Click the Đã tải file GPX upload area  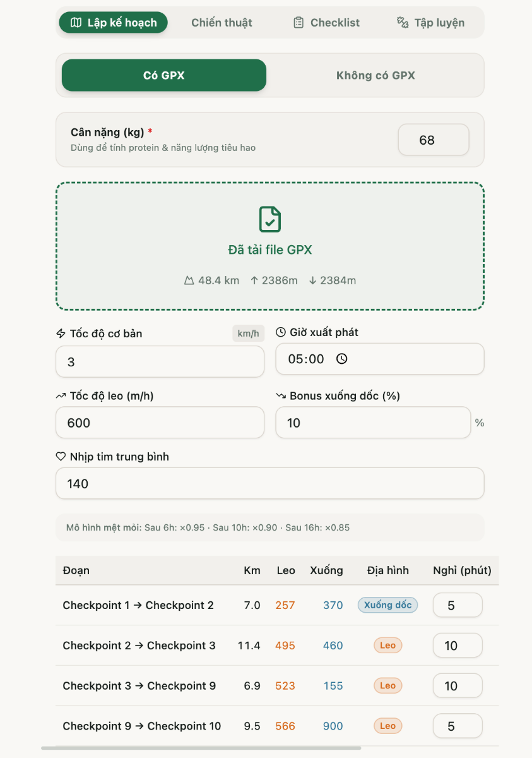pos(270,246)
